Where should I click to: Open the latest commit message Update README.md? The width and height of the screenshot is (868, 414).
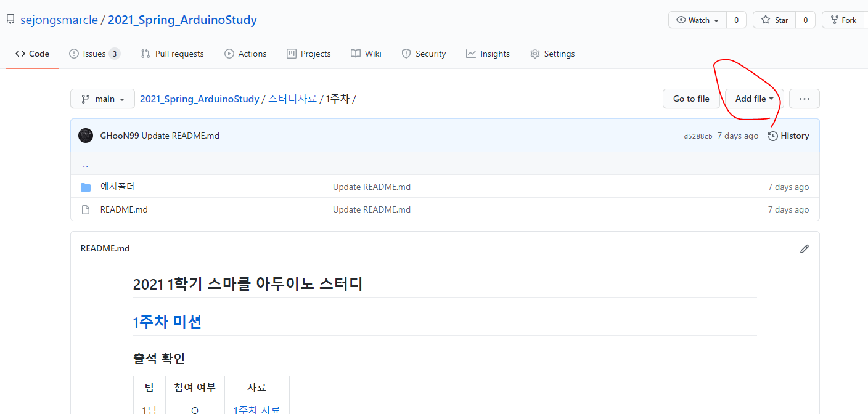pos(181,136)
